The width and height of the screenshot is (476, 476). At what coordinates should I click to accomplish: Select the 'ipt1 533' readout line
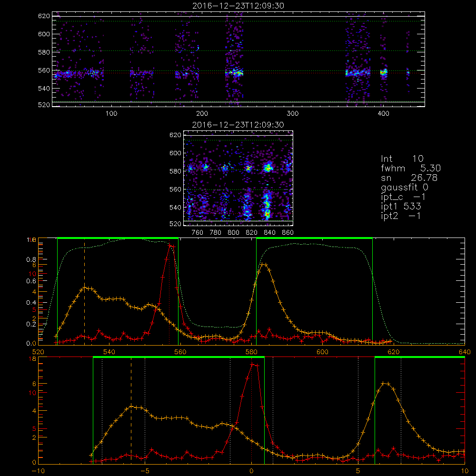[x=401, y=207]
